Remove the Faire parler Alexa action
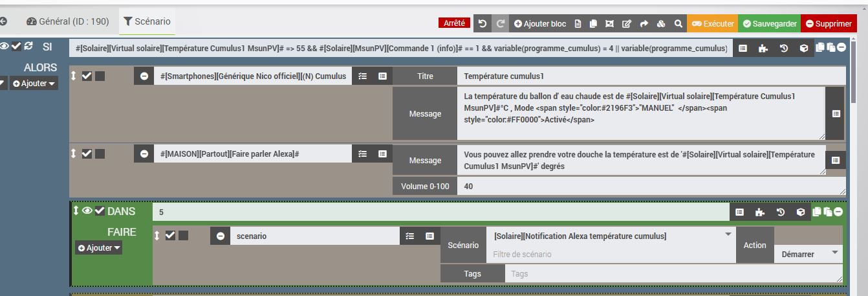 click(x=144, y=154)
